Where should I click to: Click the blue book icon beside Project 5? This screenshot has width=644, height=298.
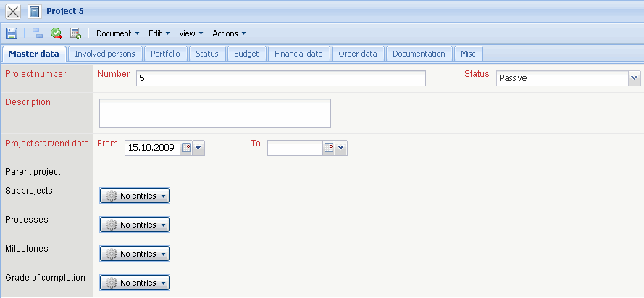34,12
